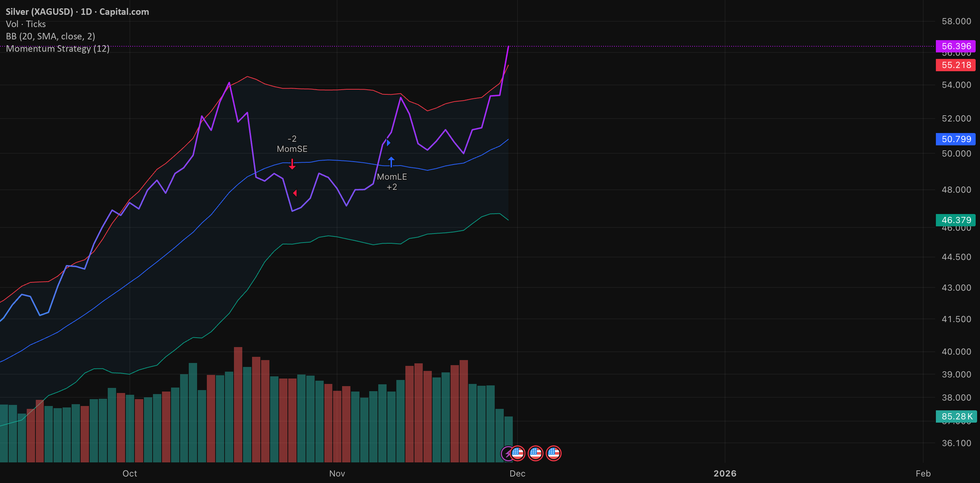Click the 2026 label on time axis
Viewport: 980px width, 483px height.
[x=725, y=474]
